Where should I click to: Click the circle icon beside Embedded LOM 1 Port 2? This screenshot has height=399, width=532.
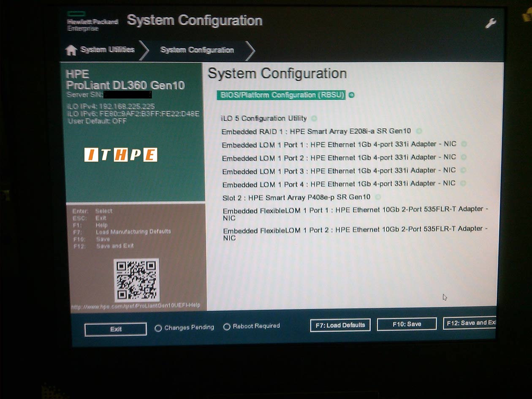tap(464, 157)
